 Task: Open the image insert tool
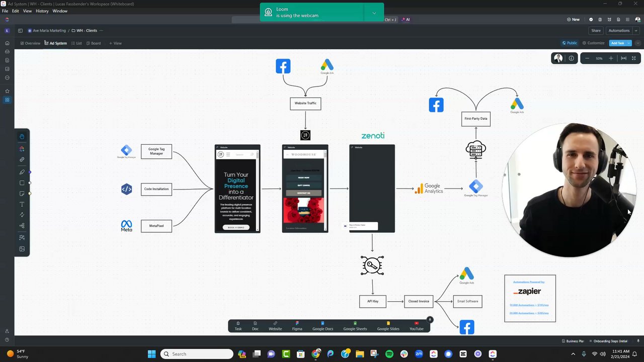tap(22, 249)
